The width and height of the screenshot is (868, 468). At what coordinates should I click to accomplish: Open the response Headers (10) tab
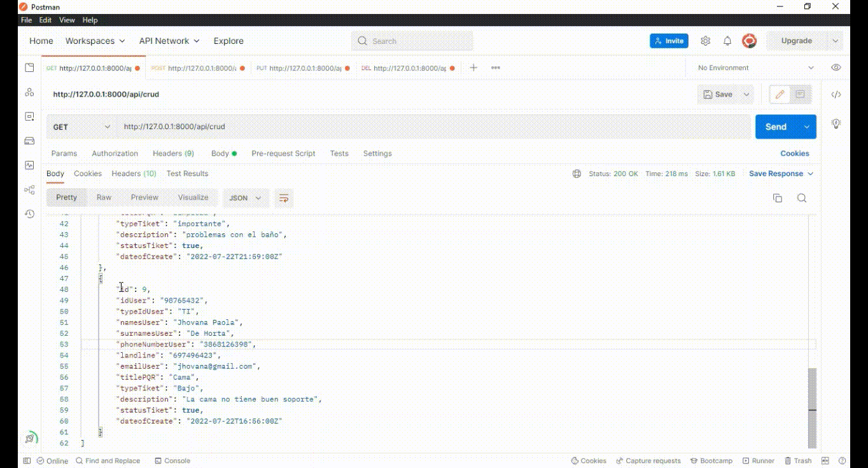click(x=134, y=174)
